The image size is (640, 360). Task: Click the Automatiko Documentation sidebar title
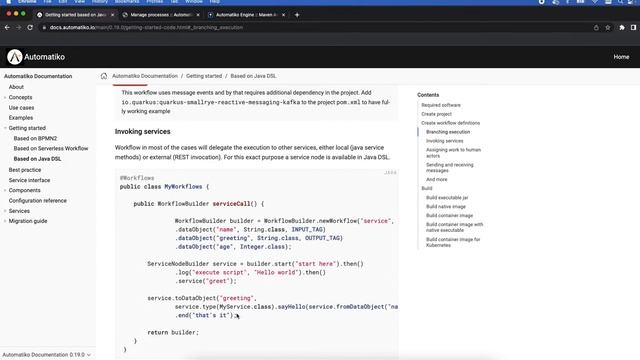click(38, 76)
